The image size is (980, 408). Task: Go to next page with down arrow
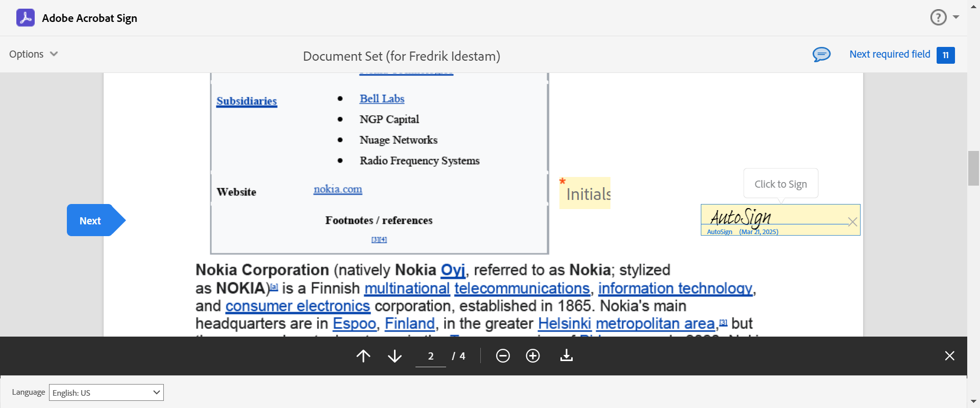click(395, 356)
